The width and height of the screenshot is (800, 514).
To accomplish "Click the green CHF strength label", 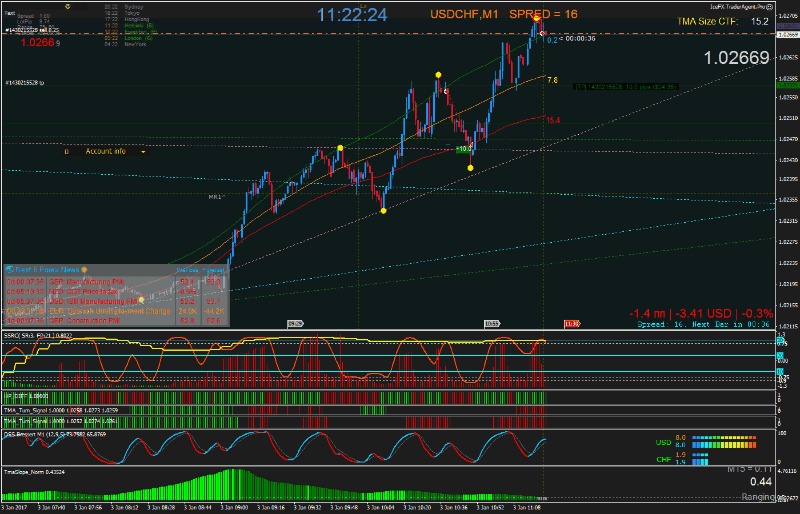I will [x=664, y=459].
